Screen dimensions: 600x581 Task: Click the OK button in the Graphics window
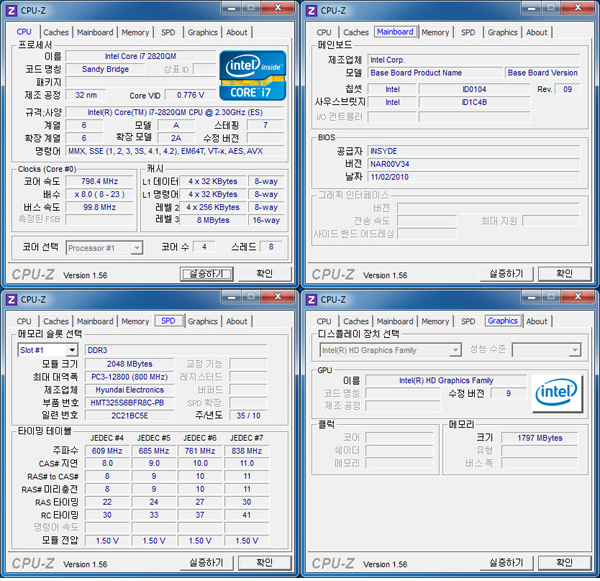(565, 563)
